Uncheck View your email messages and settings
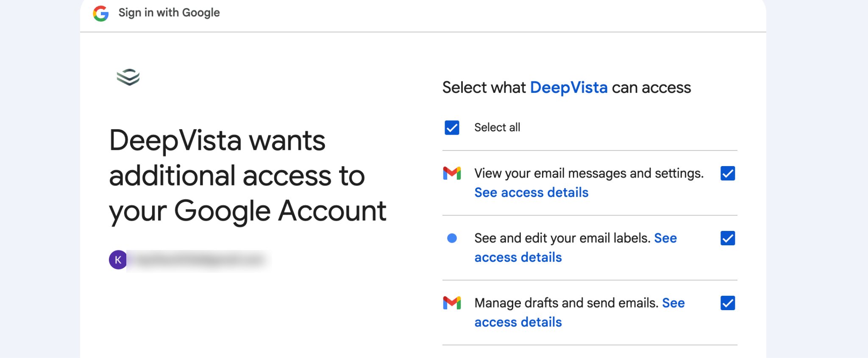868x358 pixels. tap(728, 173)
